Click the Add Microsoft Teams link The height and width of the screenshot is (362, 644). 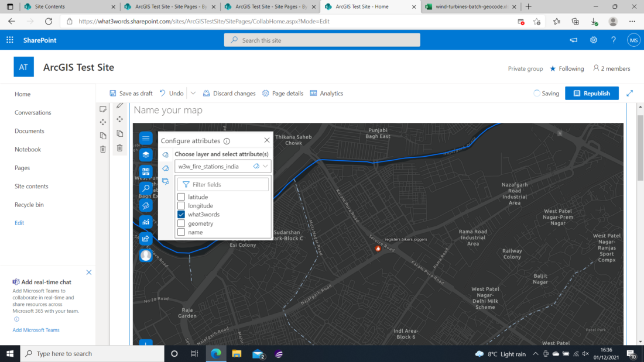(x=36, y=330)
